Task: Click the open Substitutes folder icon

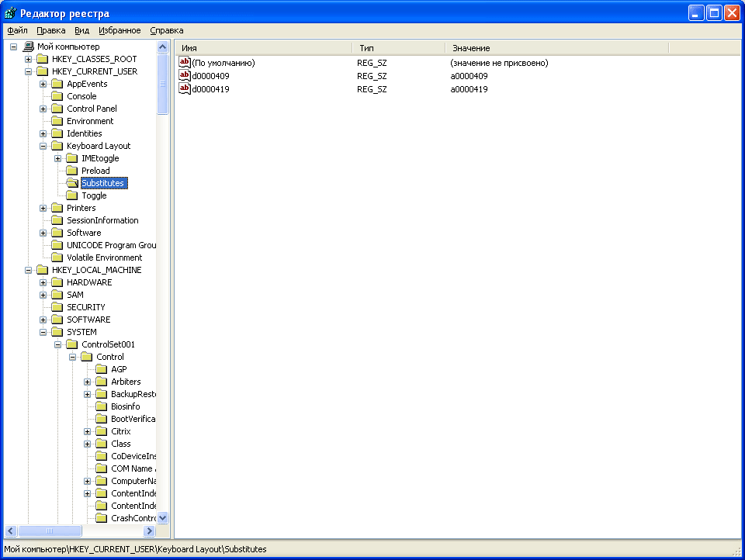Action: point(72,183)
